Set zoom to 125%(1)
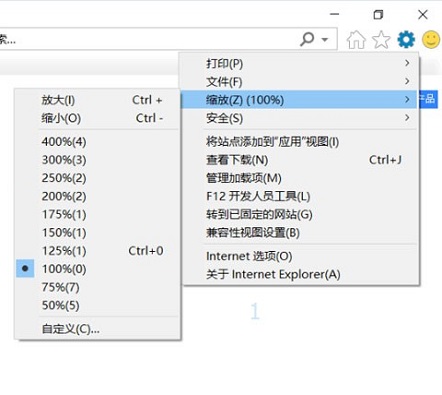Viewport: 442px width, 395px height. point(97,251)
